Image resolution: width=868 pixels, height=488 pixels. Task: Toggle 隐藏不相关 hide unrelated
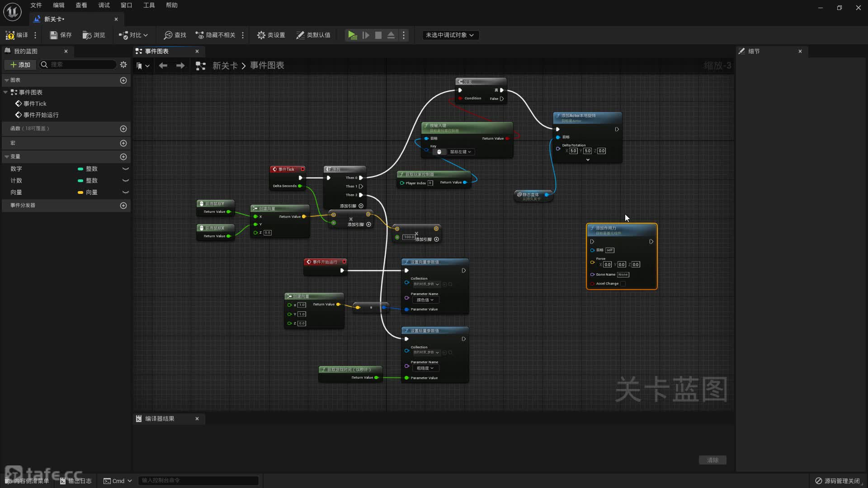click(x=215, y=35)
